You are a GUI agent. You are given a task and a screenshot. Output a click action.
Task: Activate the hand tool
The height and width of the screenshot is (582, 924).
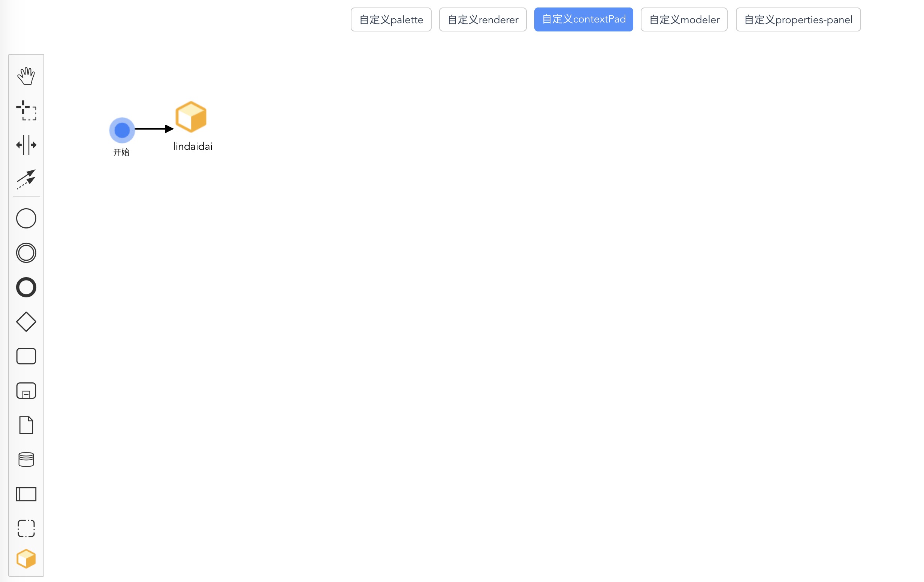tap(26, 76)
